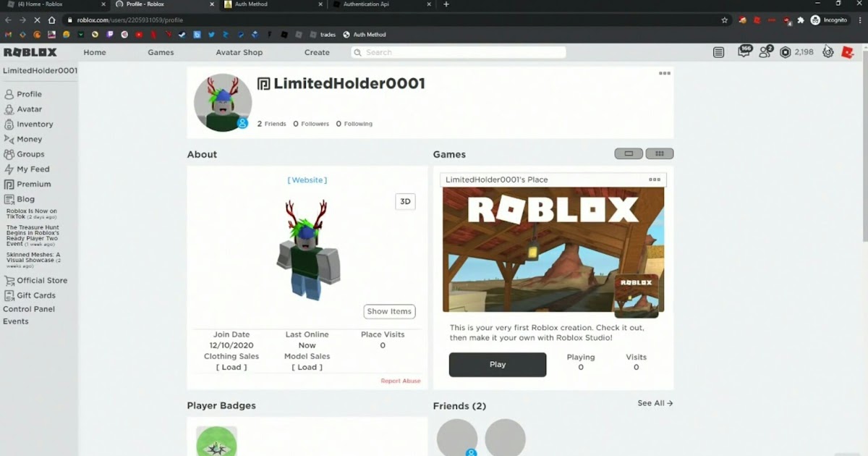Image resolution: width=868 pixels, height=456 pixels.
Task: Switch avatar view with the 3D button
Action: tap(405, 202)
